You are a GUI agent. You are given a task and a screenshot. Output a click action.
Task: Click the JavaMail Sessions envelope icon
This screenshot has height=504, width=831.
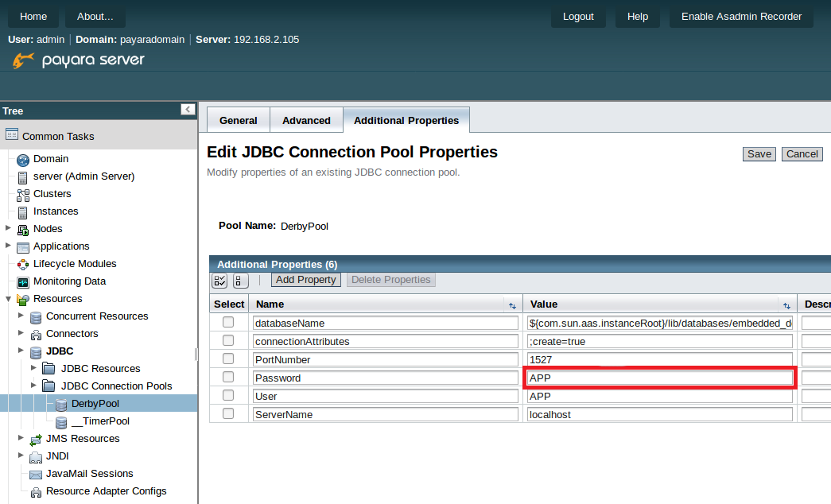coord(36,475)
